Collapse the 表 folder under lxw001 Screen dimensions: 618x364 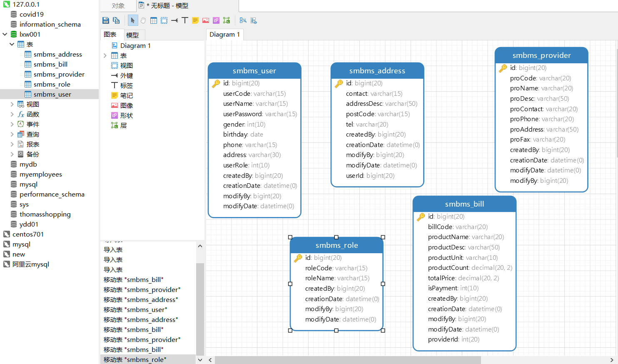(12, 44)
